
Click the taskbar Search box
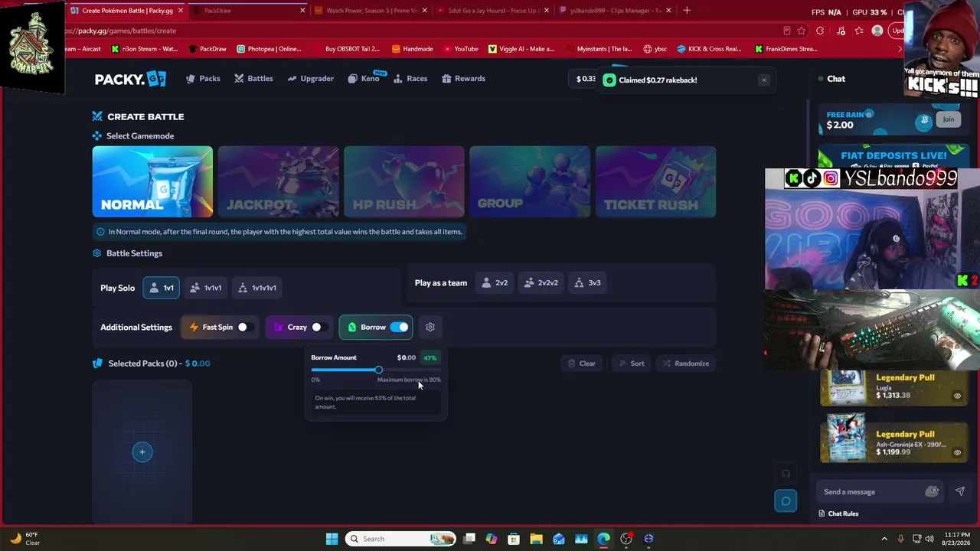[401, 539]
